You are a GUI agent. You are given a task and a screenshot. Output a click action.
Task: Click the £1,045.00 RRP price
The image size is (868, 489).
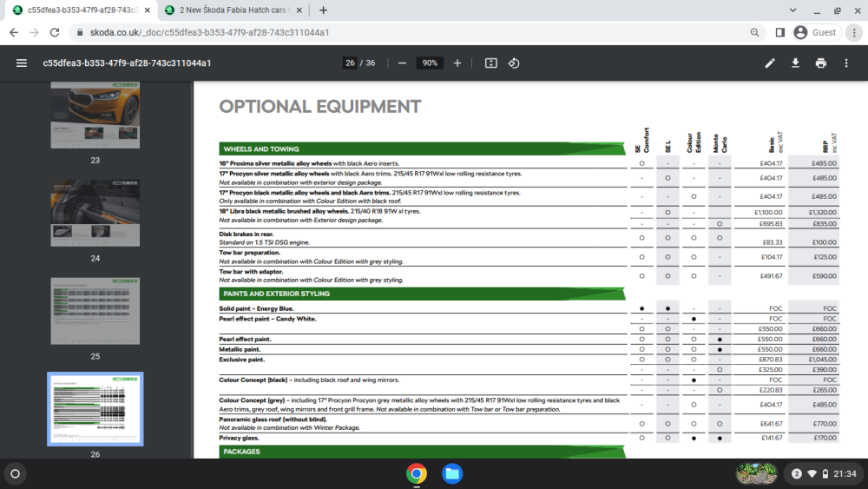(x=822, y=360)
